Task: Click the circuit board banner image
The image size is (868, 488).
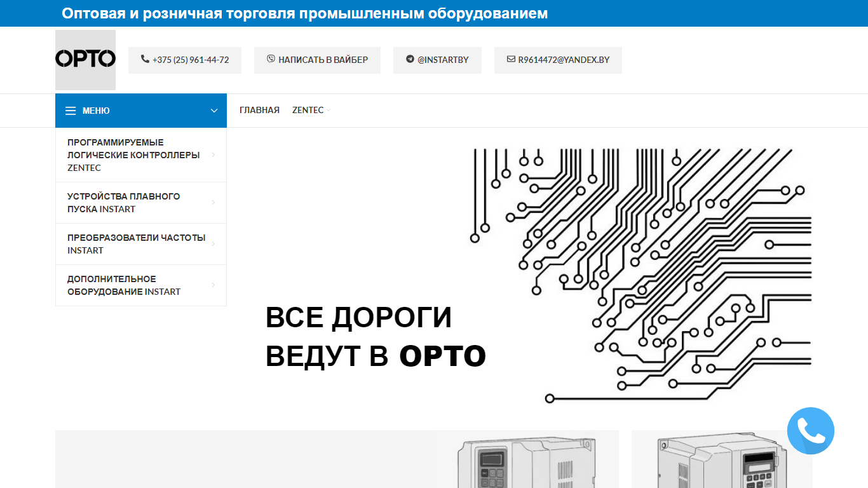Action: tap(641, 275)
